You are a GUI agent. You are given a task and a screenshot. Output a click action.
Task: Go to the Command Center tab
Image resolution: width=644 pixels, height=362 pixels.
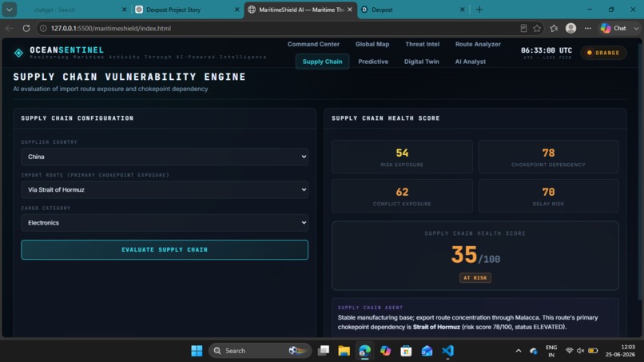[x=313, y=44]
